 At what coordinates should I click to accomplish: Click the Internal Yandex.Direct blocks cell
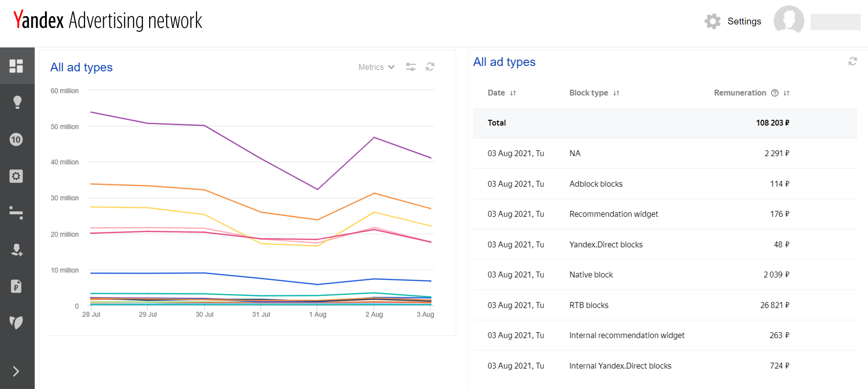point(621,366)
